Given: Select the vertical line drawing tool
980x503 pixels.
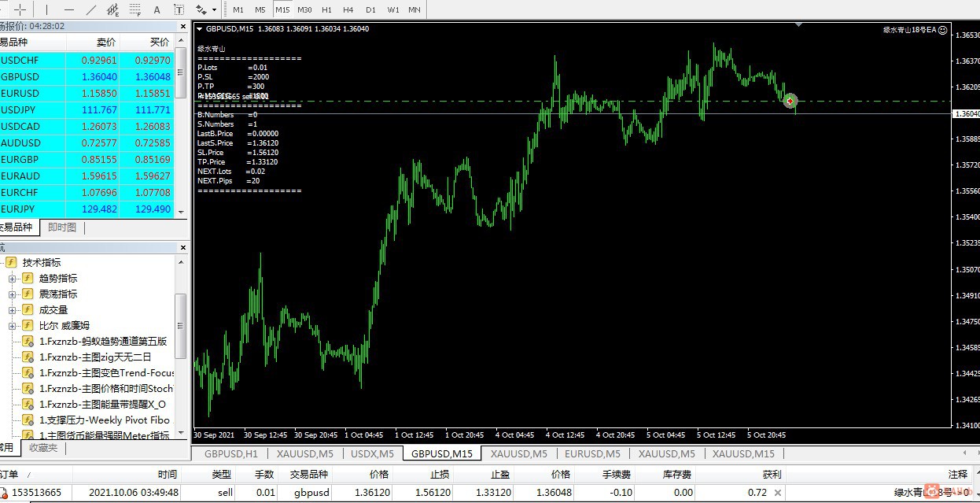Looking at the screenshot, I should [46, 9].
